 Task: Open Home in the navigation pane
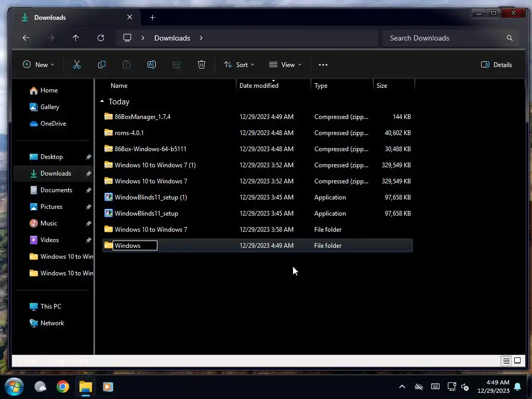click(x=49, y=90)
